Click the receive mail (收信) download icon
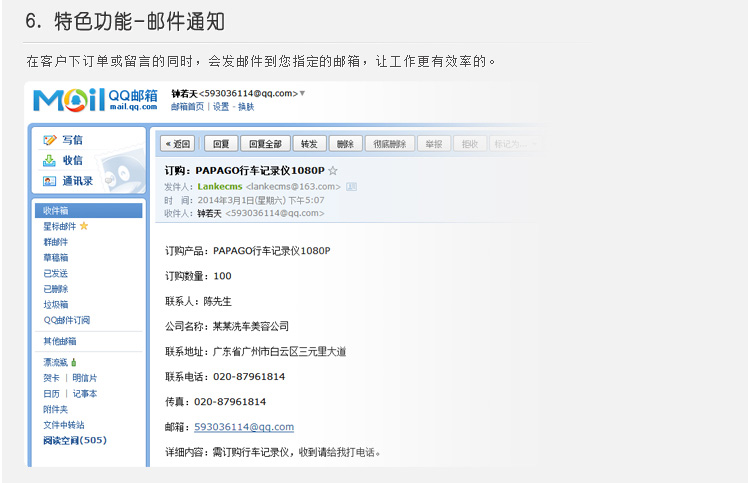The width and height of the screenshot is (750, 483). [x=49, y=161]
